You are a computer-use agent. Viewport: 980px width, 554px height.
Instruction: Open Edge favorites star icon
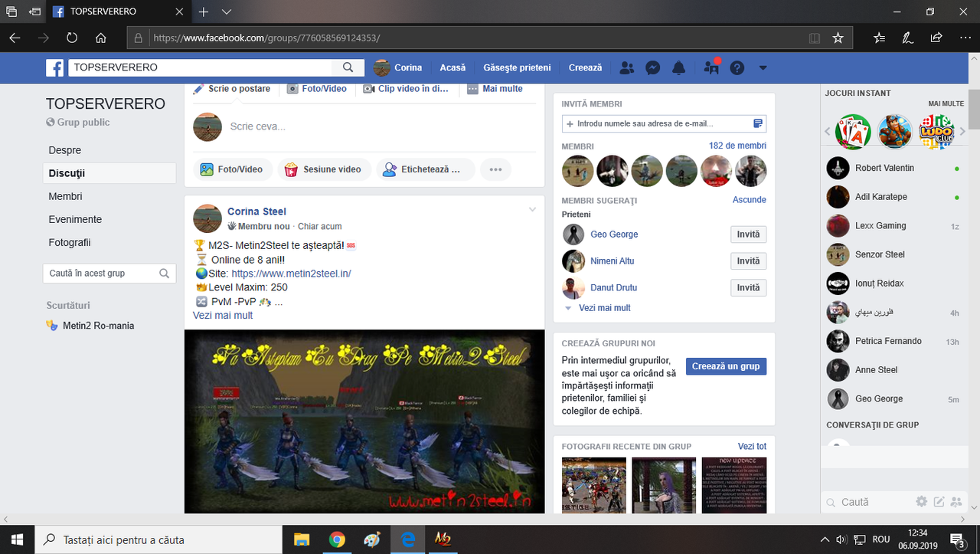click(x=838, y=38)
